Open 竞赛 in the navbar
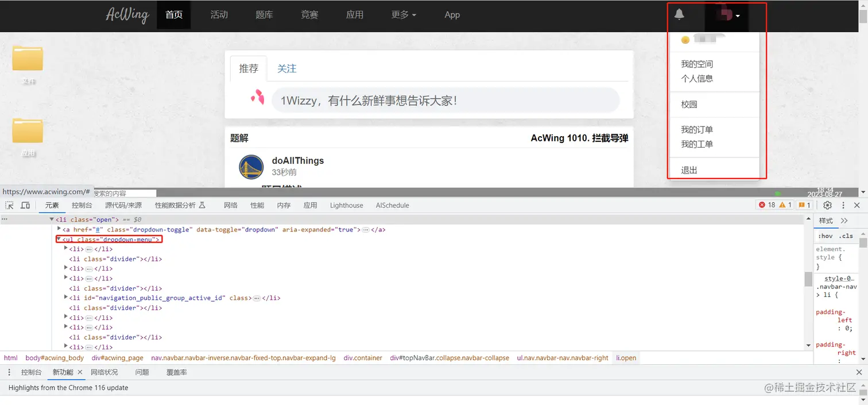868x405 pixels. coord(309,15)
